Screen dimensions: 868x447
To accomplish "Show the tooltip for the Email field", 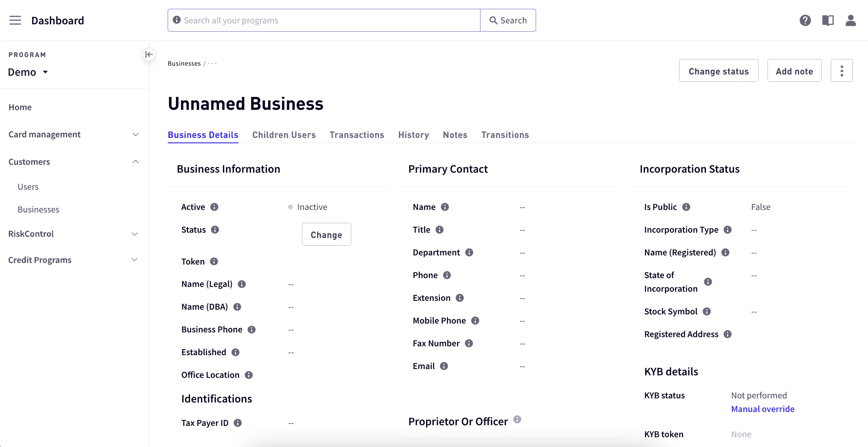I will point(444,366).
